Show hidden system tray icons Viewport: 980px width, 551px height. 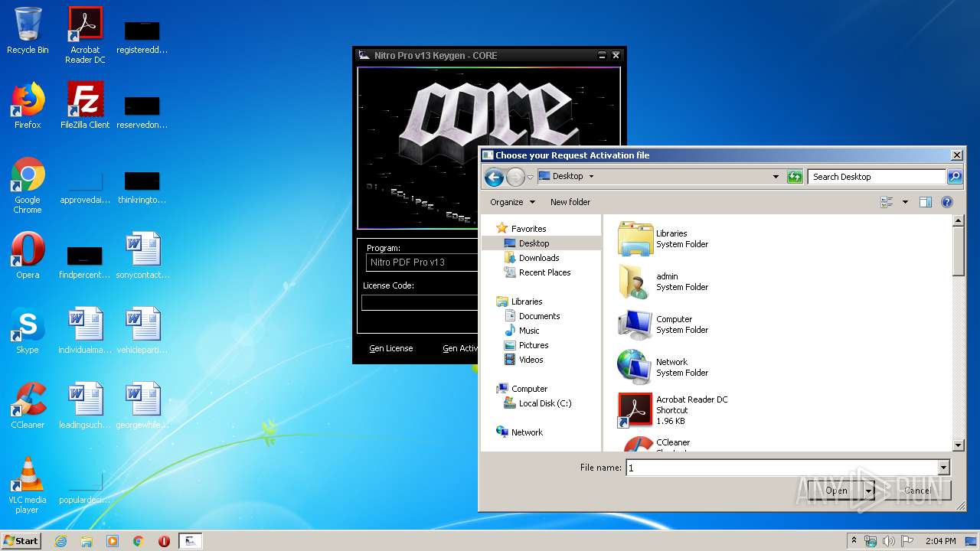point(854,541)
